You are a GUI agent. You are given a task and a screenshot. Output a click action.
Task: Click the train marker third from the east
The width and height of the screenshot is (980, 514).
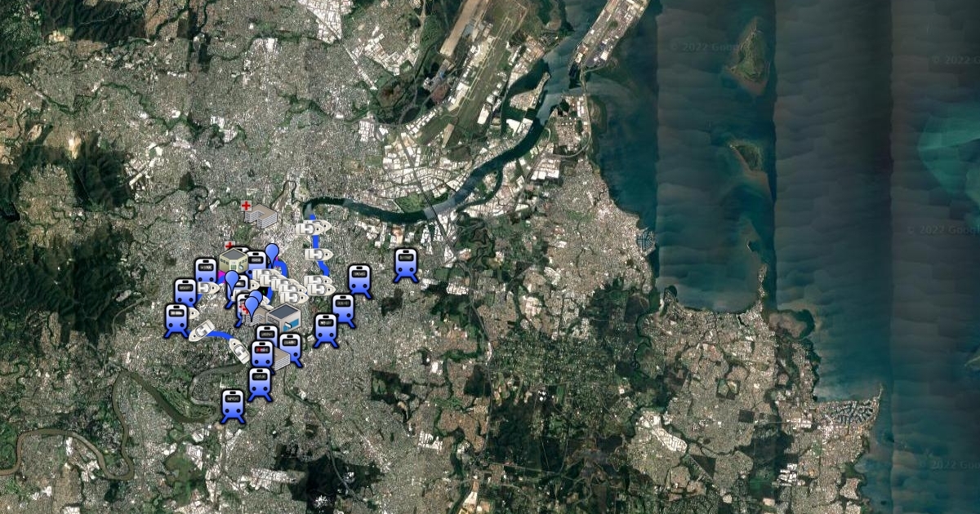tap(343, 311)
